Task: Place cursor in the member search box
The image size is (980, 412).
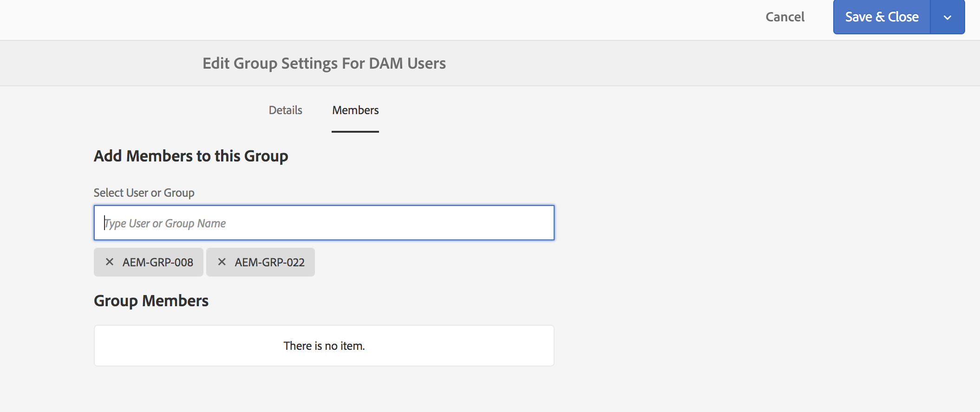Action: click(324, 223)
